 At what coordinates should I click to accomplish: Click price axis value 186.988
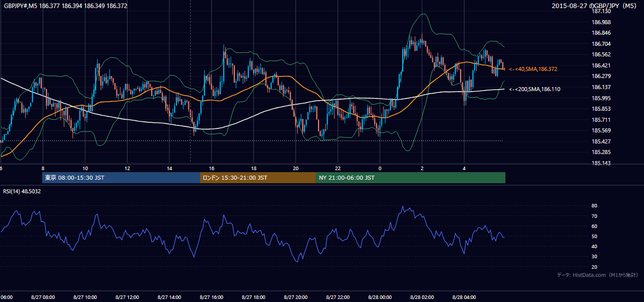click(602, 22)
